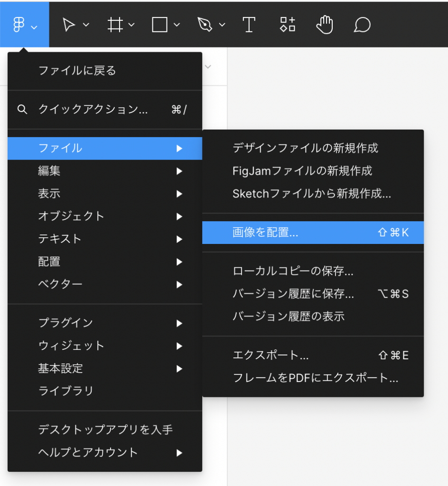The width and height of the screenshot is (448, 486).
Task: Select the Rectangle shape tool icon
Action: point(159,25)
